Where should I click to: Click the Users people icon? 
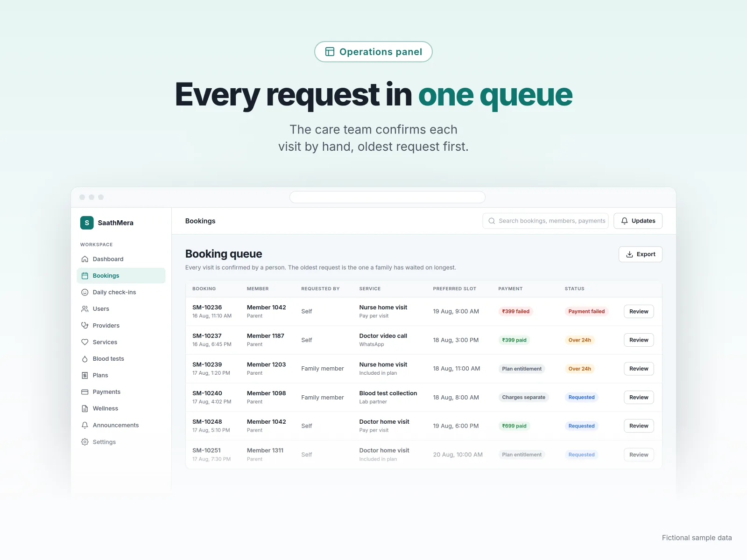pyautogui.click(x=85, y=309)
